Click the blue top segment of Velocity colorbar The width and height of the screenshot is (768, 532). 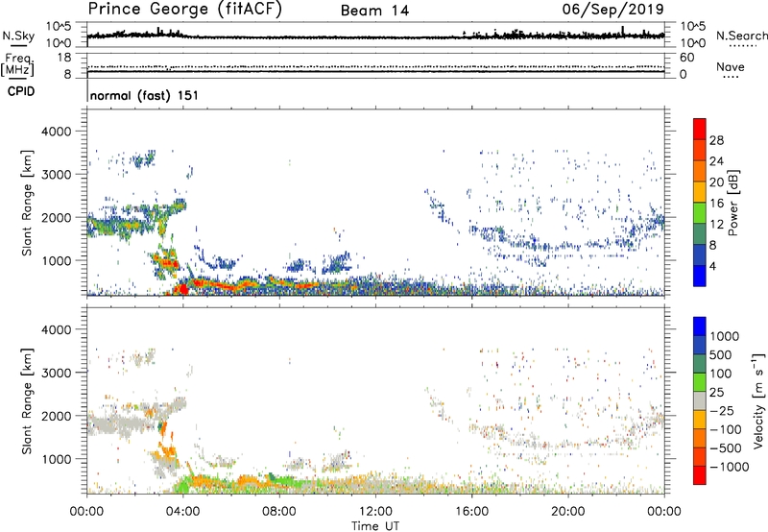point(700,326)
